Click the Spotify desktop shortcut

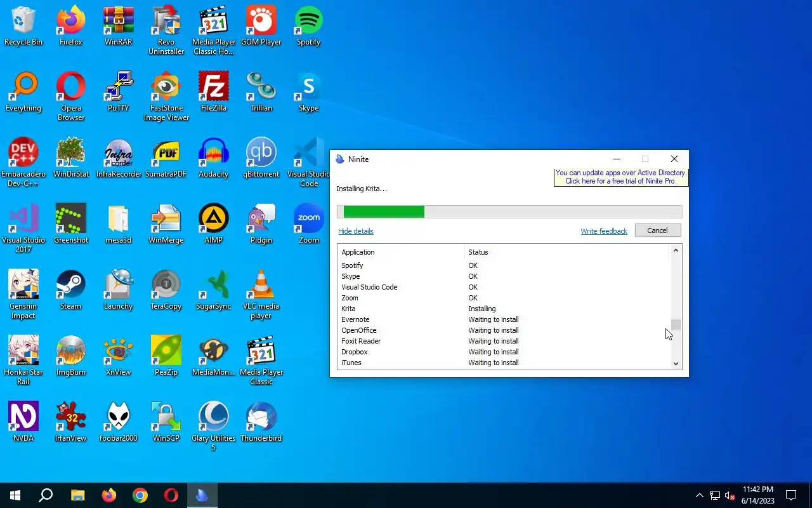[x=309, y=26]
